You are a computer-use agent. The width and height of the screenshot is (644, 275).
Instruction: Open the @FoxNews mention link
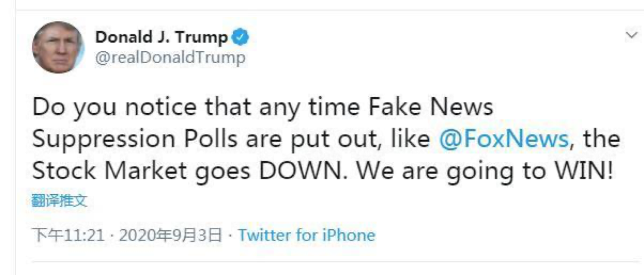503,139
